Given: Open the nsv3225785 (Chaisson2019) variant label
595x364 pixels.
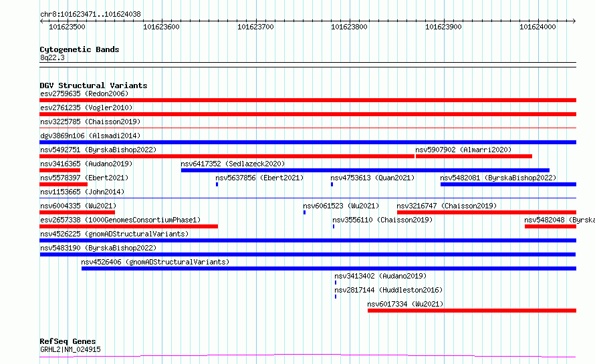Looking at the screenshot, I should (x=90, y=122).
